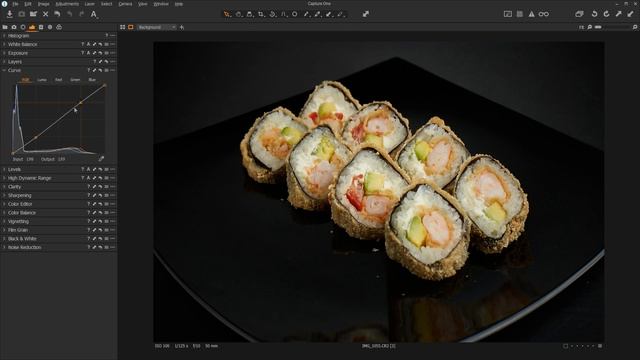Click the lower control point on the curve

36,138
